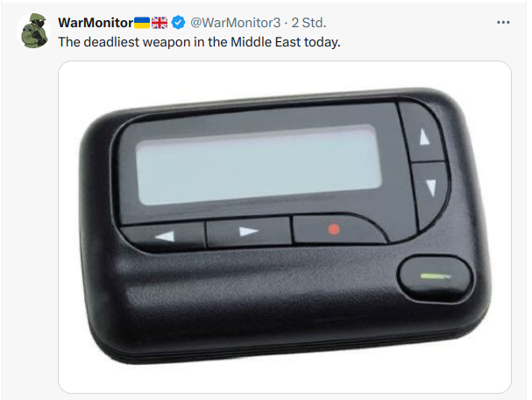Click the pager's up arrow button
Image resolution: width=532 pixels, height=400 pixels.
click(422, 135)
